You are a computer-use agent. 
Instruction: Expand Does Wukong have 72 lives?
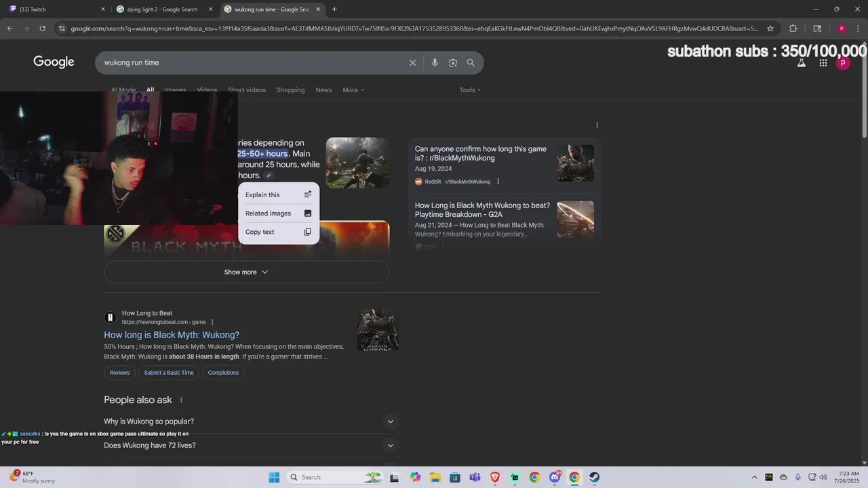coord(251,445)
